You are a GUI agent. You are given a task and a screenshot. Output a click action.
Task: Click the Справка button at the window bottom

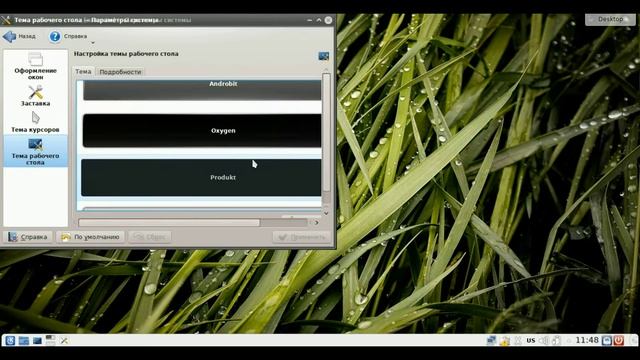pyautogui.click(x=28, y=237)
